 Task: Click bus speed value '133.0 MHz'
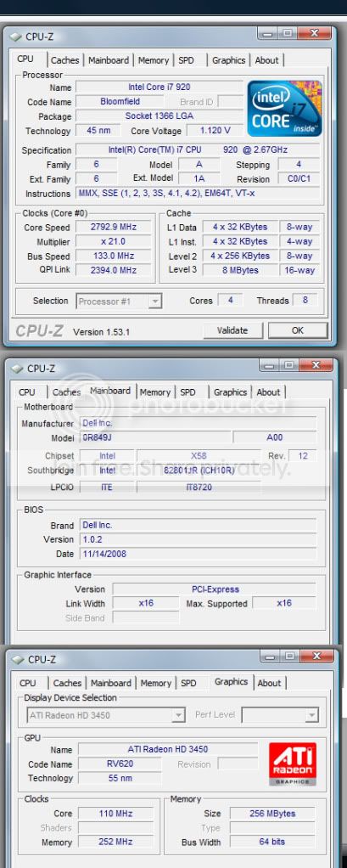pyautogui.click(x=114, y=256)
